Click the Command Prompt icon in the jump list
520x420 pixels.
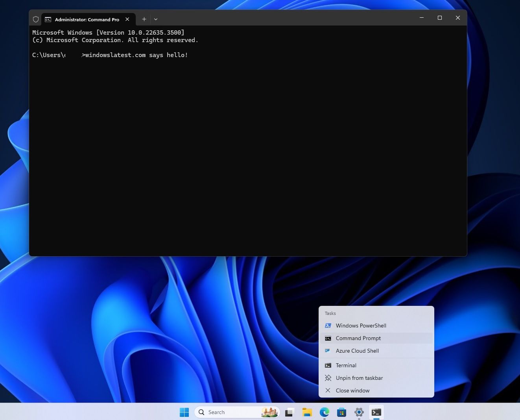click(328, 338)
